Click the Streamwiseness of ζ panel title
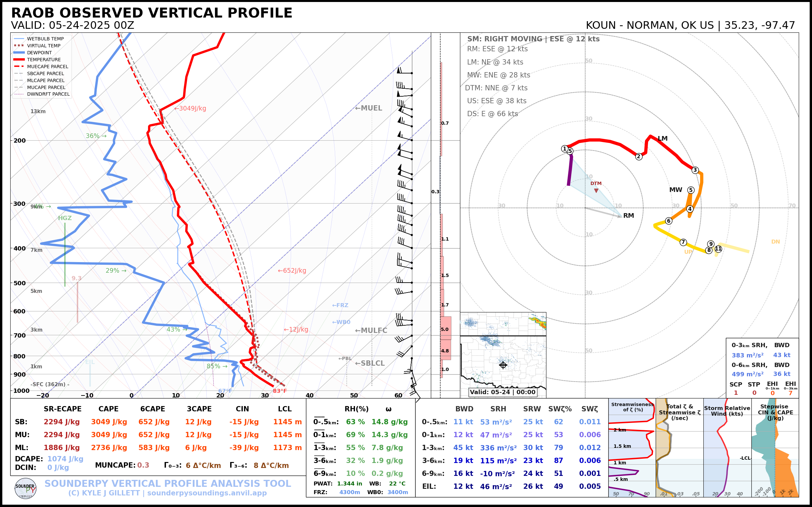Screen dimensions: 812x507 click(x=632, y=407)
